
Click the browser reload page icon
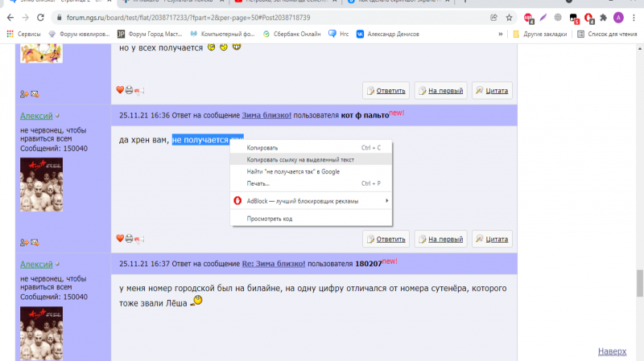coord(40,18)
